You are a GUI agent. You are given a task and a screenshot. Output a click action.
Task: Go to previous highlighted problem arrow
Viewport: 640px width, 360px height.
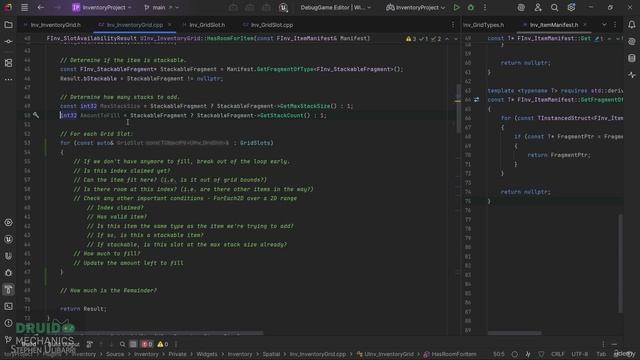tap(447, 39)
